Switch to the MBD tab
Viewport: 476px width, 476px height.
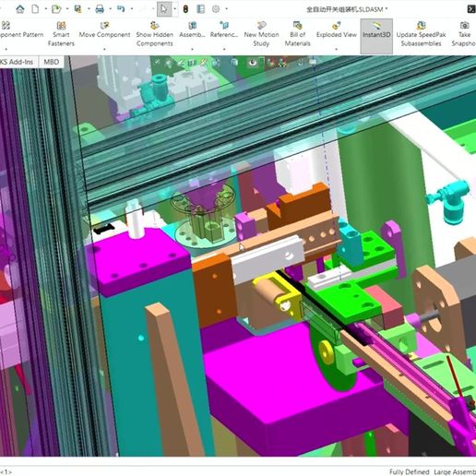coord(52,62)
